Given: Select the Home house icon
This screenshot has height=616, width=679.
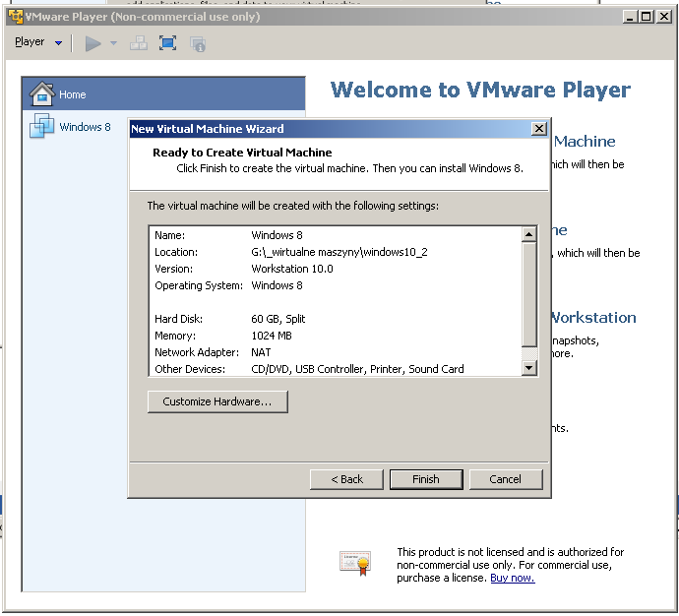Looking at the screenshot, I should coord(42,93).
